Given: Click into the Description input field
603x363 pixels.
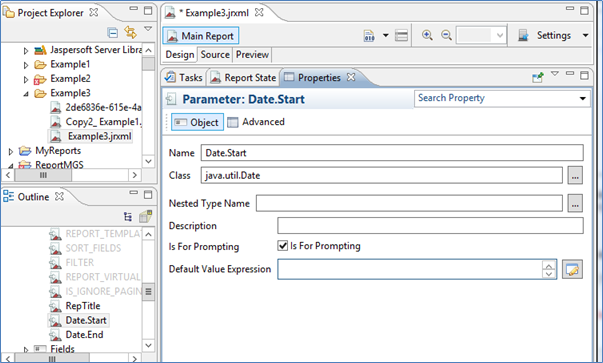Looking at the screenshot, I should [430, 226].
